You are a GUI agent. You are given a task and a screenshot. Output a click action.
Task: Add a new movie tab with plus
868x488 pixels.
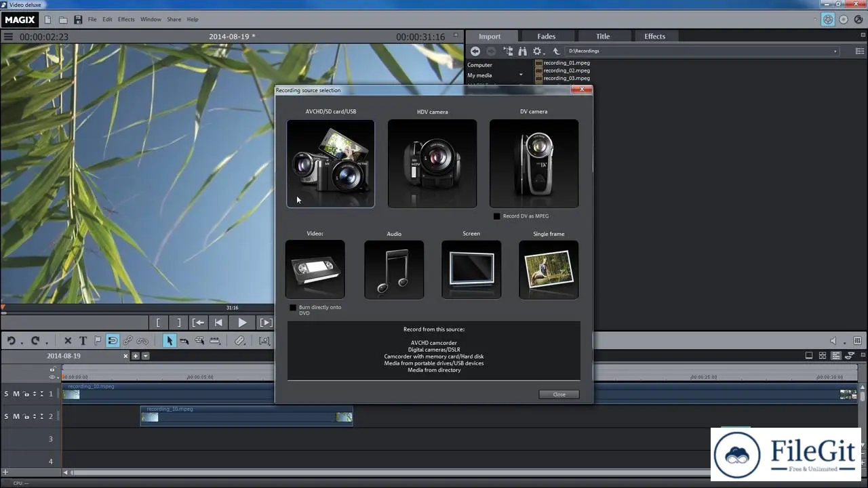pos(136,356)
